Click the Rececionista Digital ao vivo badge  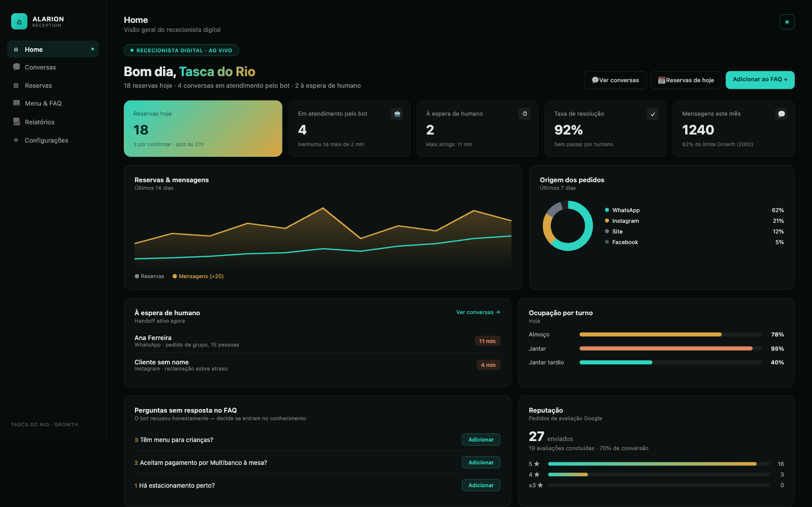point(181,50)
